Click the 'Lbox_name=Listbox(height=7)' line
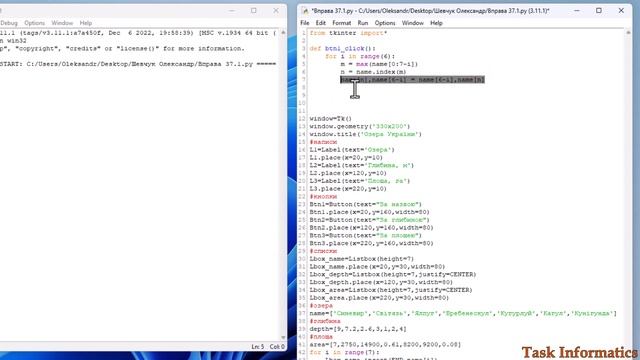 pos(362,259)
